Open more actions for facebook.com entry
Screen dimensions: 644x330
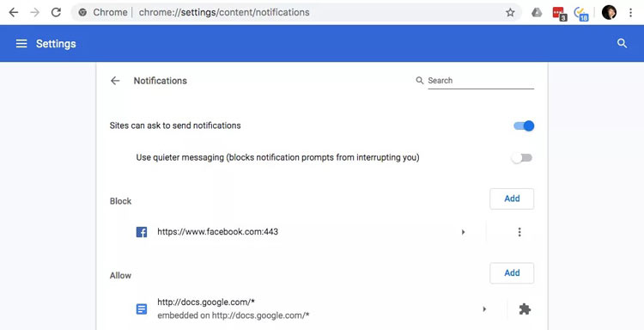point(519,232)
